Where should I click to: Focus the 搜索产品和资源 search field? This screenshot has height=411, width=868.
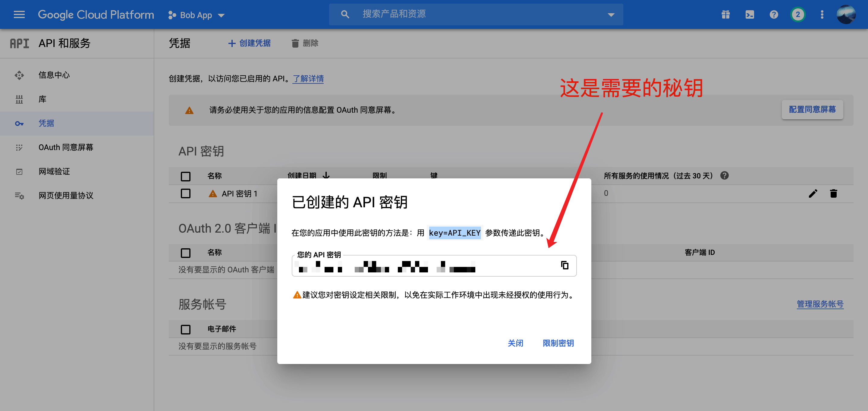click(476, 14)
